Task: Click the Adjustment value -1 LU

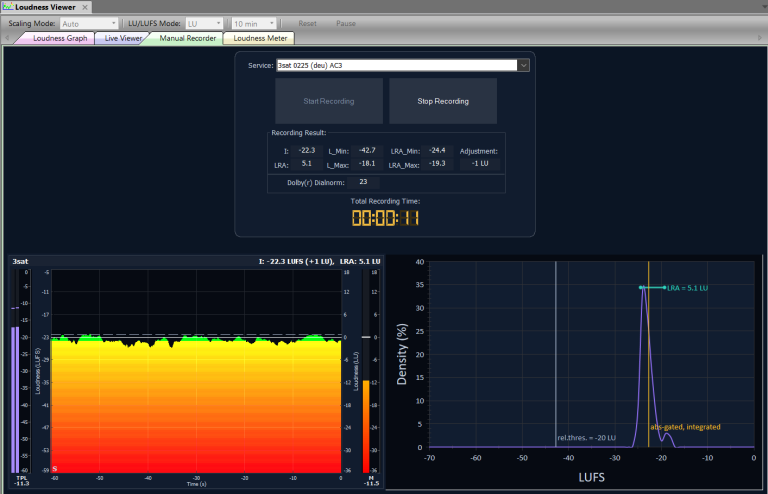Action: [x=480, y=164]
